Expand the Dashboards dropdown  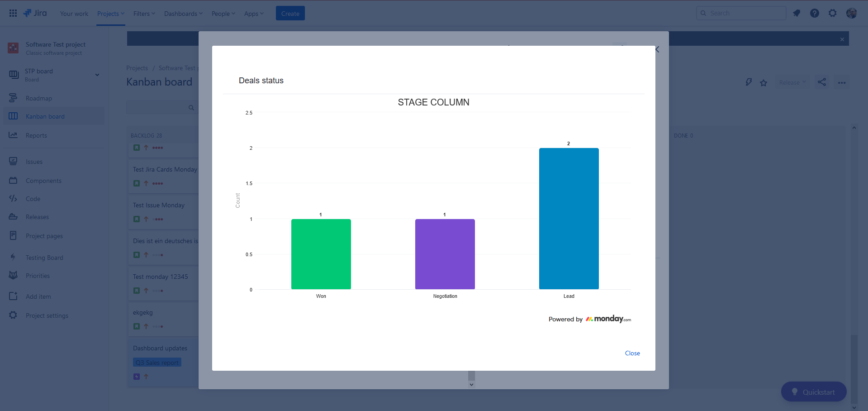(183, 14)
